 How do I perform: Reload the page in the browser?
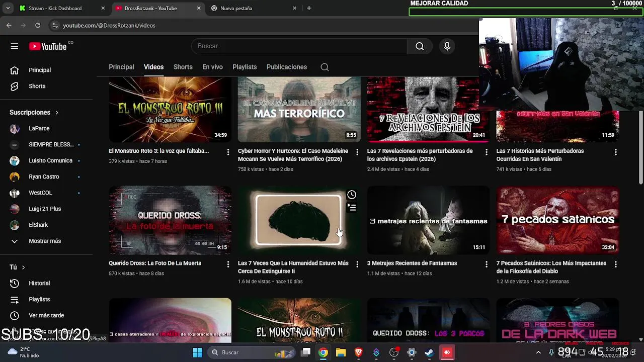coord(38,25)
